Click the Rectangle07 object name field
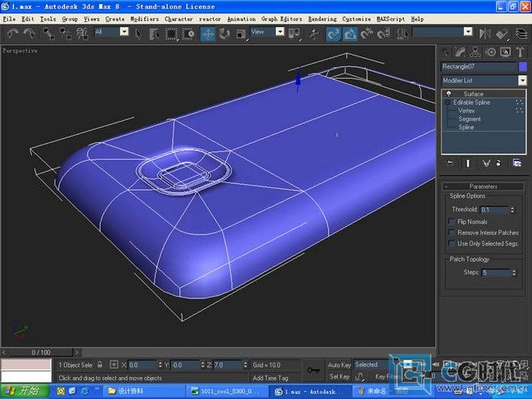 point(479,66)
